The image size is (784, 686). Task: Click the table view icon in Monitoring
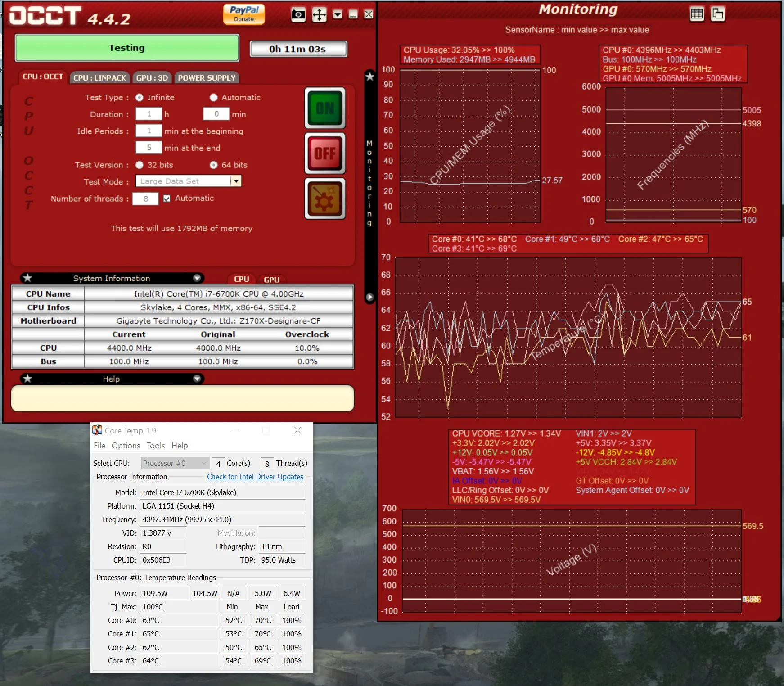tap(697, 14)
